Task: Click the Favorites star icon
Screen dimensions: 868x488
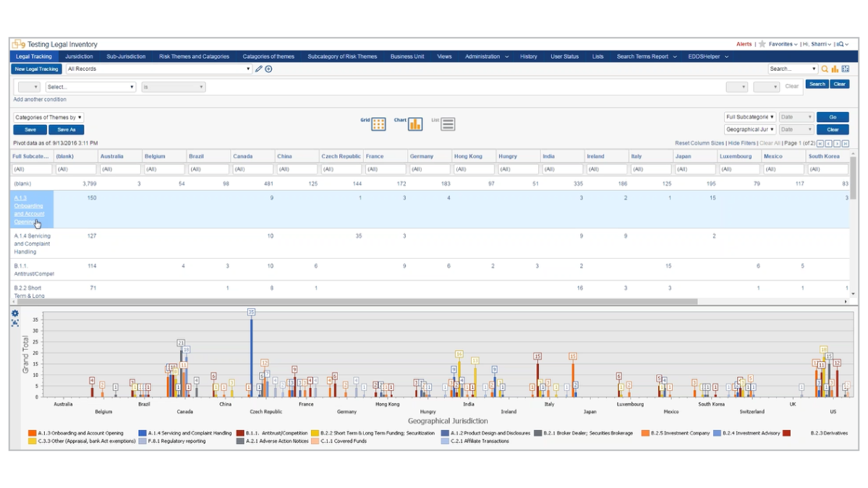Action: (x=762, y=44)
